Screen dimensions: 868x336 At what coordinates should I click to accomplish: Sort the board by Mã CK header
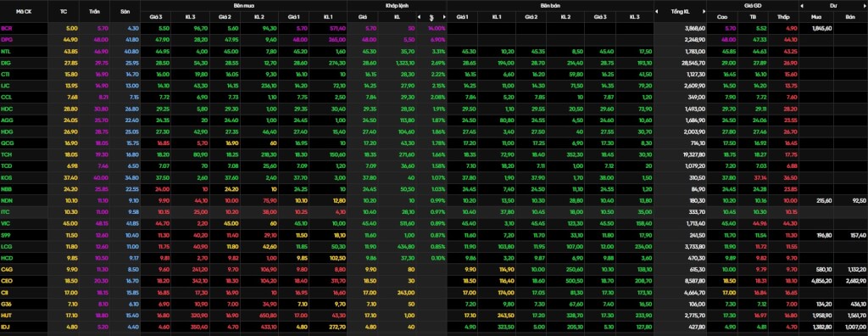point(24,11)
